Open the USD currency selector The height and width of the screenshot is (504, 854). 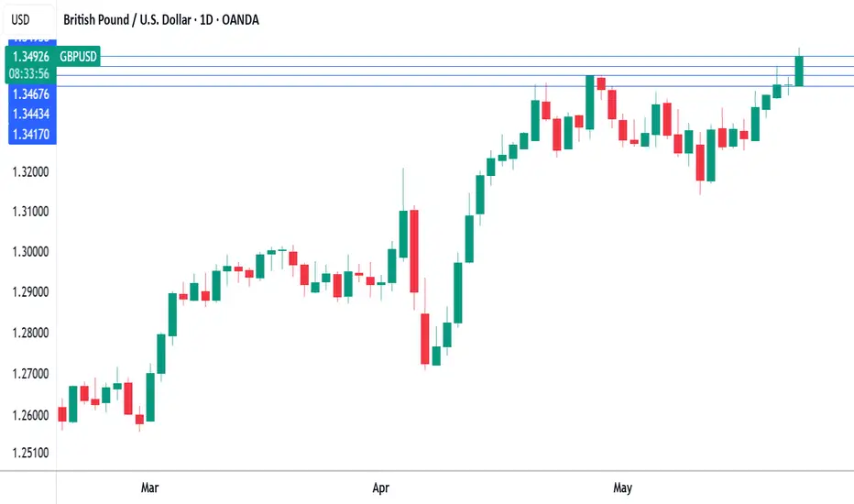[21, 20]
